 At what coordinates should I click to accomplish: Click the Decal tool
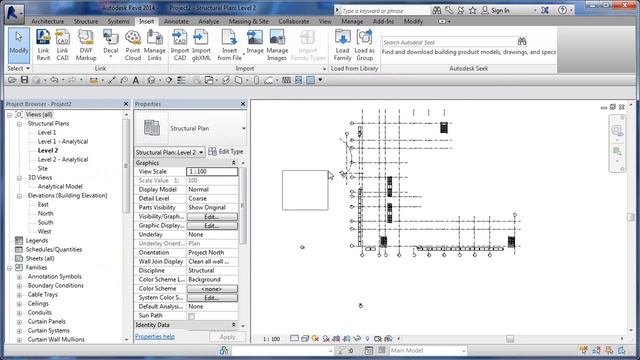(111, 43)
